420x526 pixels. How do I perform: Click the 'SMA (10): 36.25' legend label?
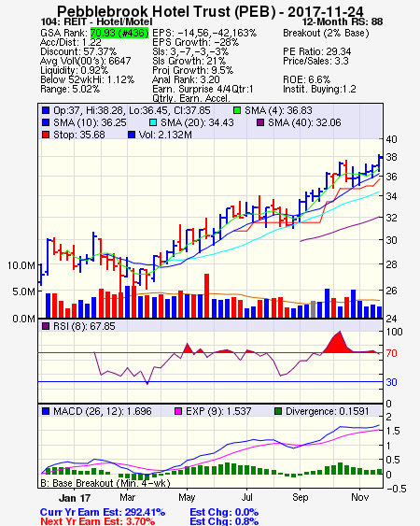click(90, 122)
